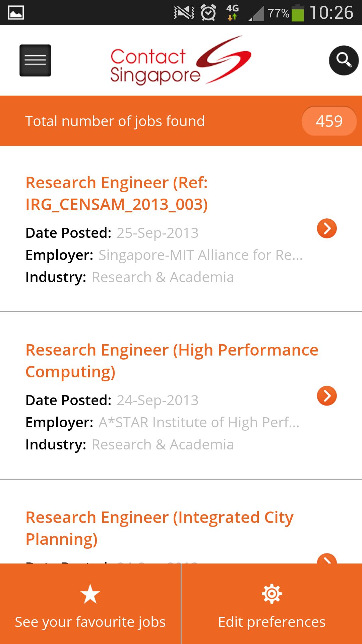This screenshot has width=362, height=644.
Task: Open Research Engineer IRG_CENSAM_2013_003 job title
Action: (117, 194)
